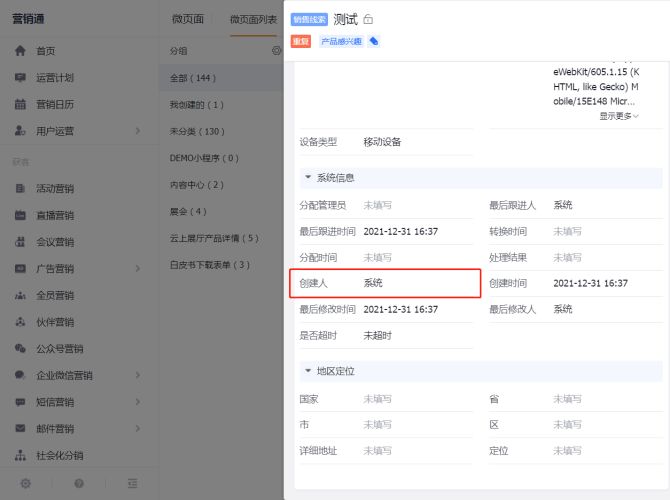Collapse the 系统信息 section
The image size is (670, 500).
click(308, 178)
